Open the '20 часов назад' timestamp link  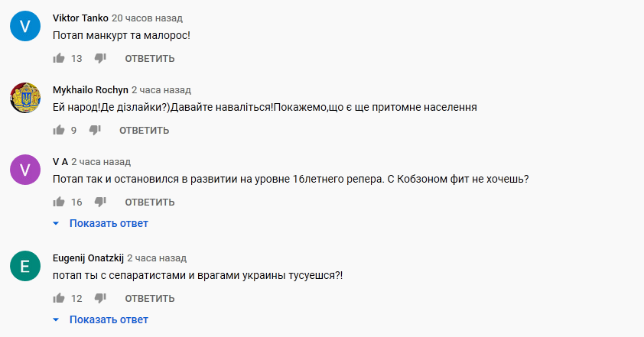point(147,18)
